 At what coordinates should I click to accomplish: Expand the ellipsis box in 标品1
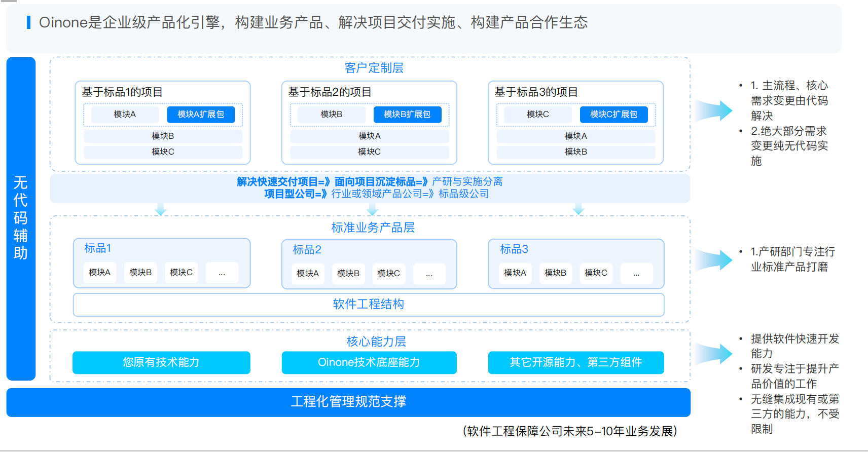[222, 273]
